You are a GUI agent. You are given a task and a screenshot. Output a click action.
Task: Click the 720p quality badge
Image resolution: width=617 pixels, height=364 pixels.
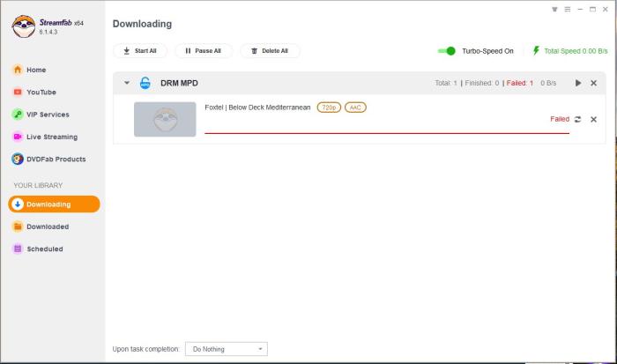[329, 108]
